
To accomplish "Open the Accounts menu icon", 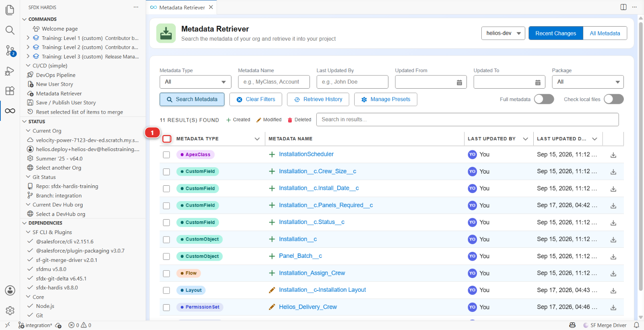I will point(10,291).
